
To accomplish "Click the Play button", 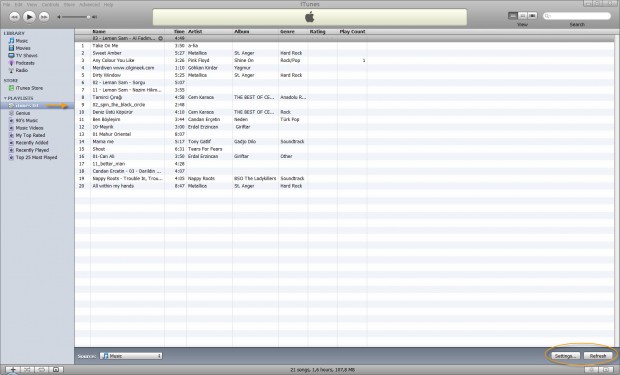I will click(x=29, y=17).
